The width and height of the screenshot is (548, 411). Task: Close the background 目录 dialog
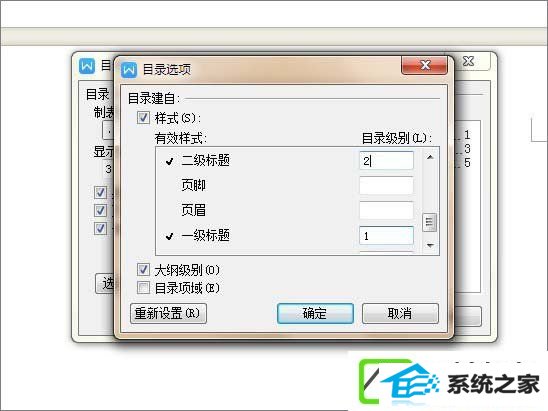(x=468, y=62)
